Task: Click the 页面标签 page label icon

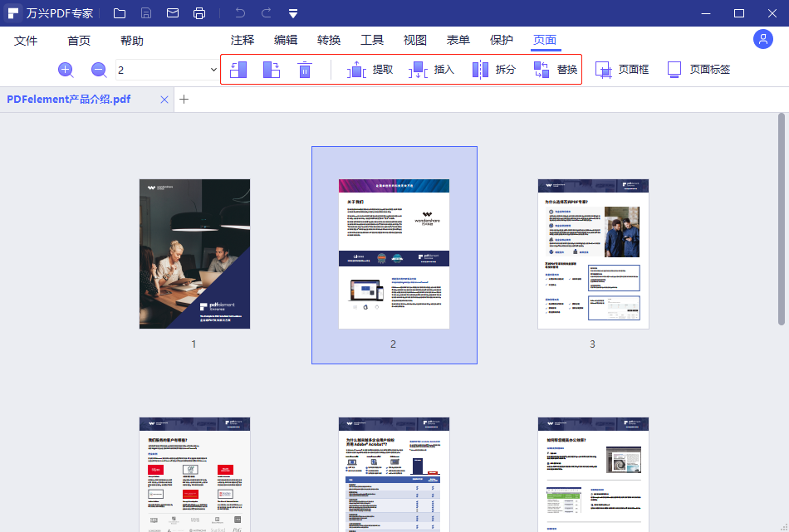Action: click(698, 69)
